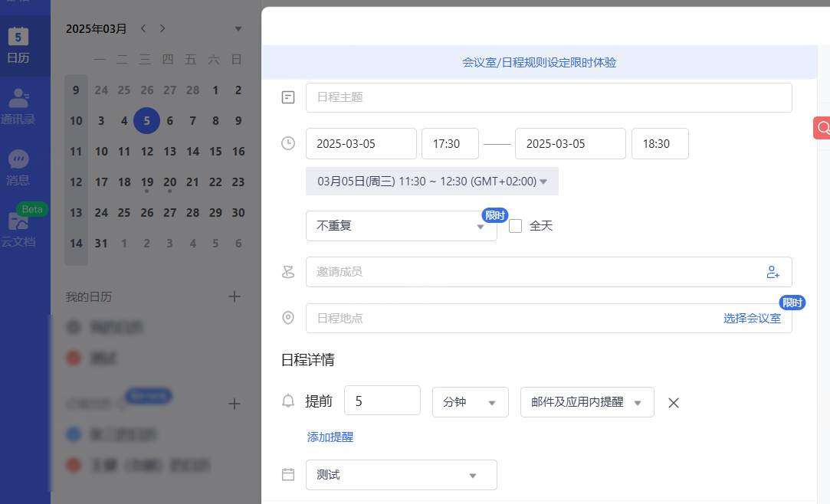Click the Beta badge on 云文档
This screenshot has height=504, width=830.
[32, 209]
